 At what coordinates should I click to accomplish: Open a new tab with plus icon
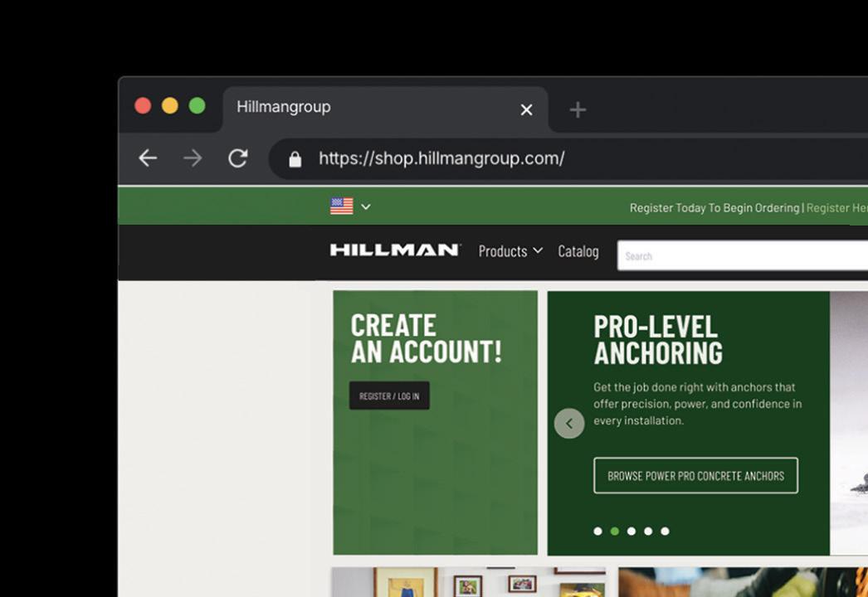(x=578, y=109)
